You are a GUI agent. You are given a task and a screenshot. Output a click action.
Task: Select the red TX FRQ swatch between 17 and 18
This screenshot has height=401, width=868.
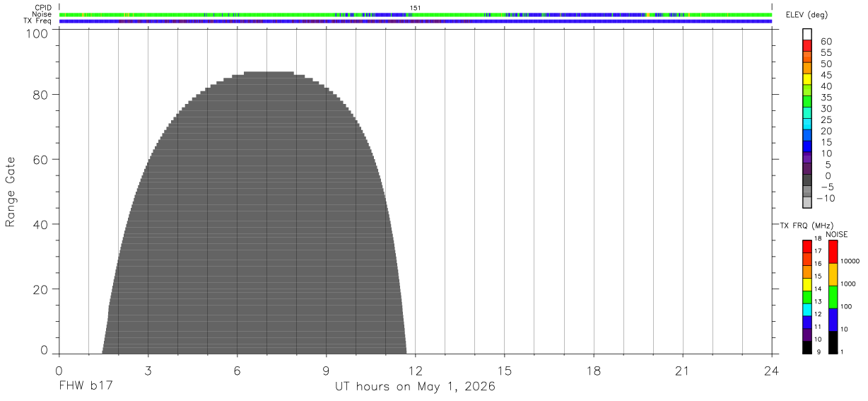pos(807,246)
